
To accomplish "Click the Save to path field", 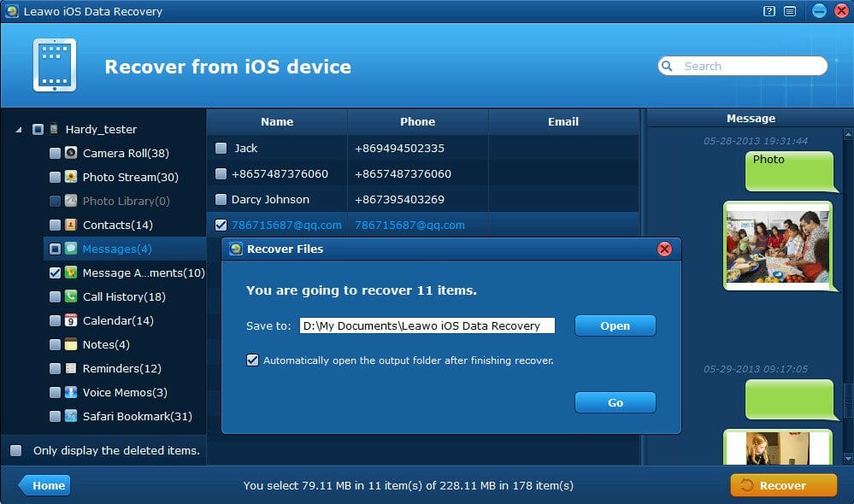I will [427, 325].
